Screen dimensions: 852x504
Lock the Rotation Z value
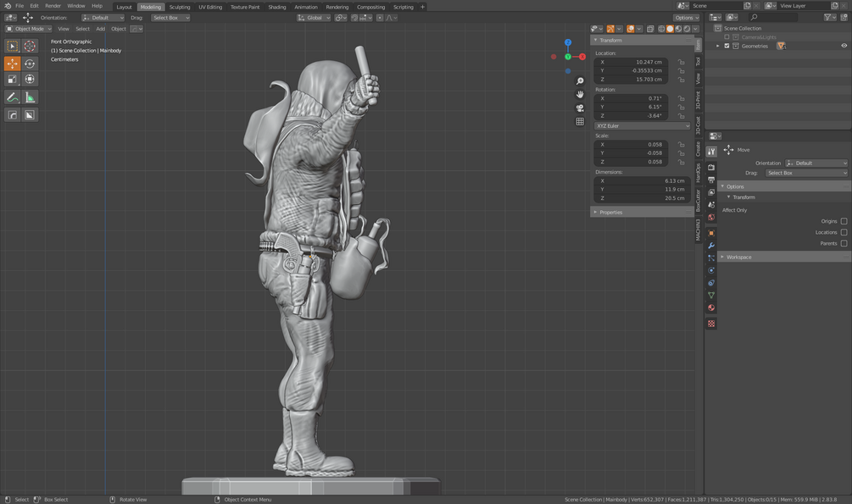click(681, 116)
